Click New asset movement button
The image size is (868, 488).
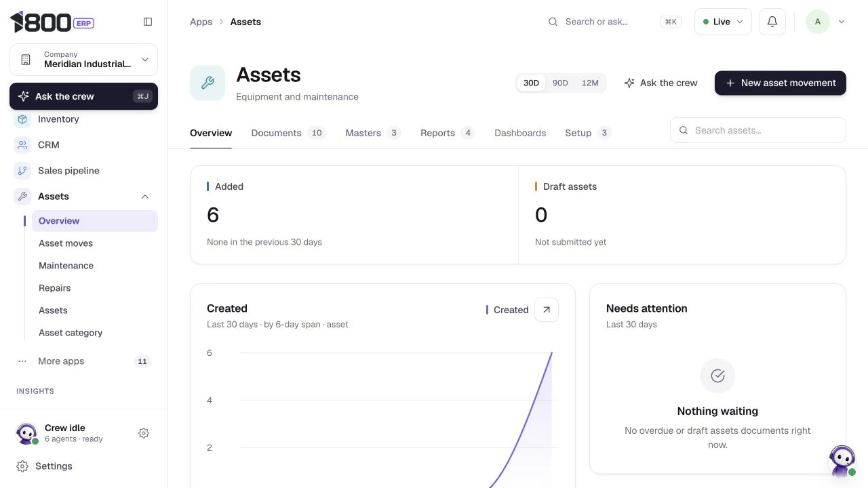click(x=781, y=83)
